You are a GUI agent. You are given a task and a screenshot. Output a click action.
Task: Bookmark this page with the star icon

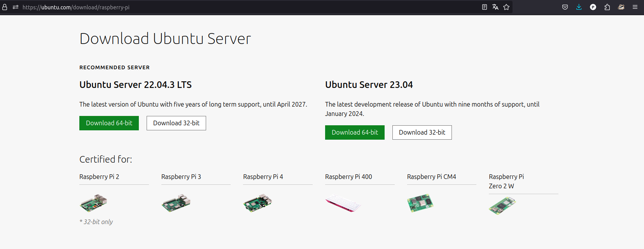click(x=506, y=7)
